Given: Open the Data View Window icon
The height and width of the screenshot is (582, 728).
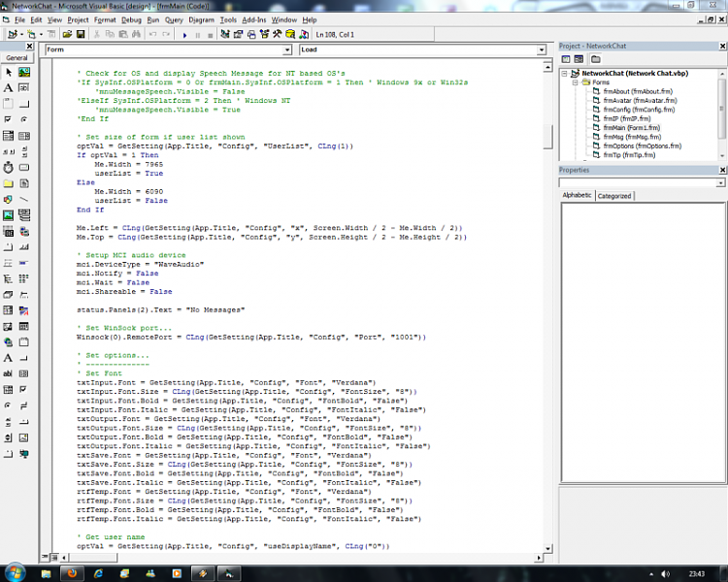Looking at the screenshot, I should [290, 34].
